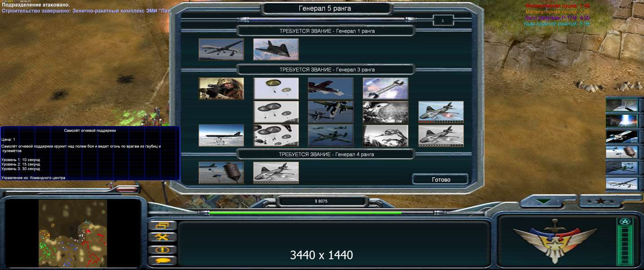This screenshot has height=270, width=644.
Task: Click the purple Р-17М salvo timer
Action: (x=557, y=18)
